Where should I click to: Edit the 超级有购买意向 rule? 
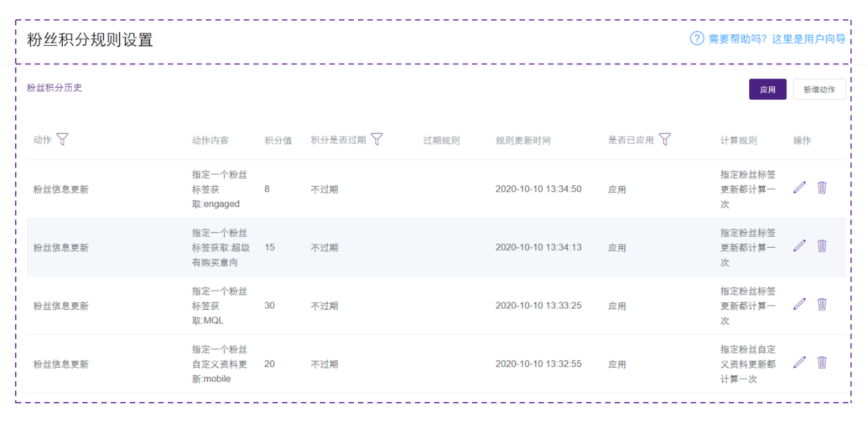[x=800, y=245]
